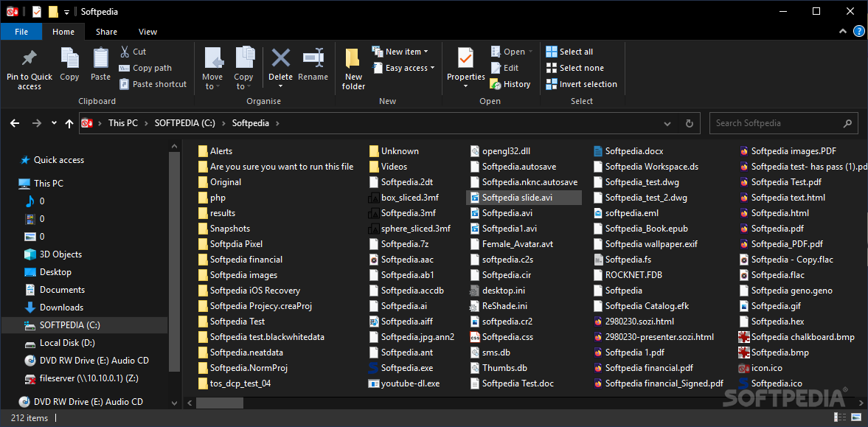
Task: Expand the New item dropdown
Action: coord(426,52)
